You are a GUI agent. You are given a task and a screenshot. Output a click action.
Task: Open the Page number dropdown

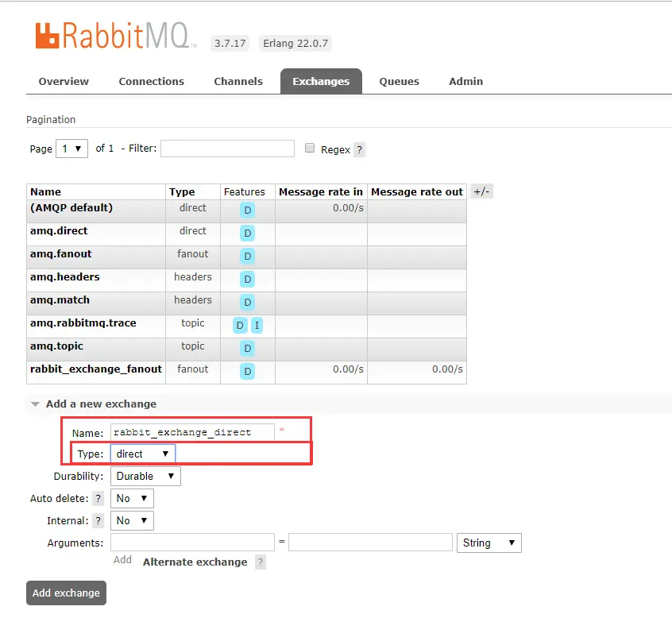point(71,149)
